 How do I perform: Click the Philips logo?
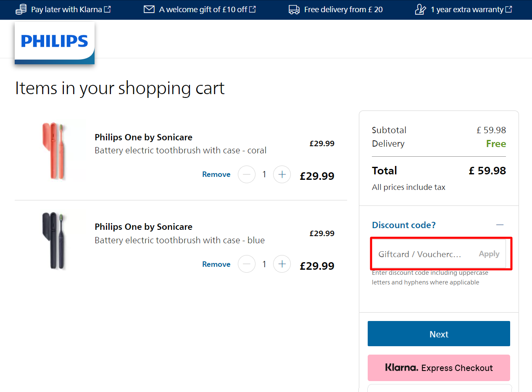coord(55,41)
